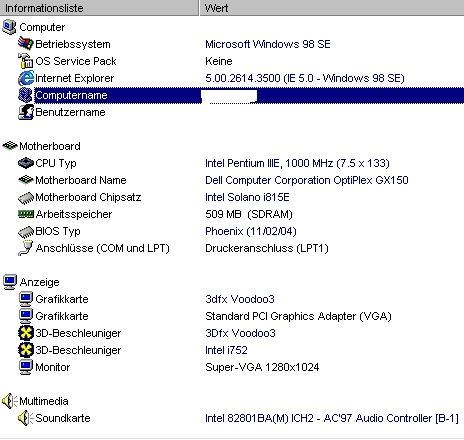This screenshot has width=464, height=440.
Task: Click the Internet Explorer icon
Action: click(x=26, y=78)
